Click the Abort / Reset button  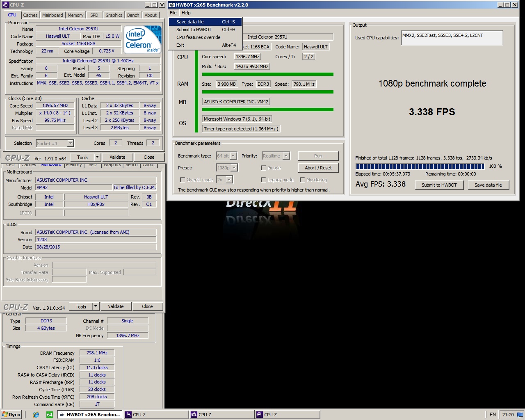[318, 168]
